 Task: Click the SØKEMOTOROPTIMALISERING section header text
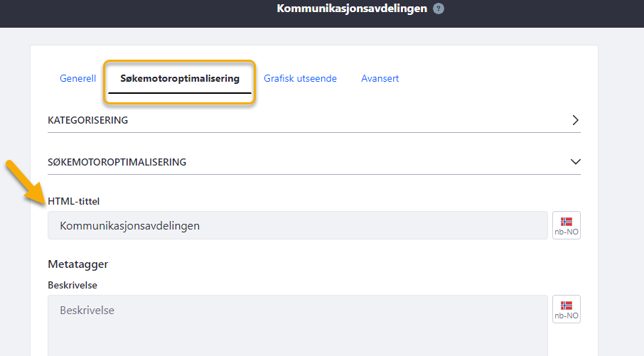(x=117, y=162)
